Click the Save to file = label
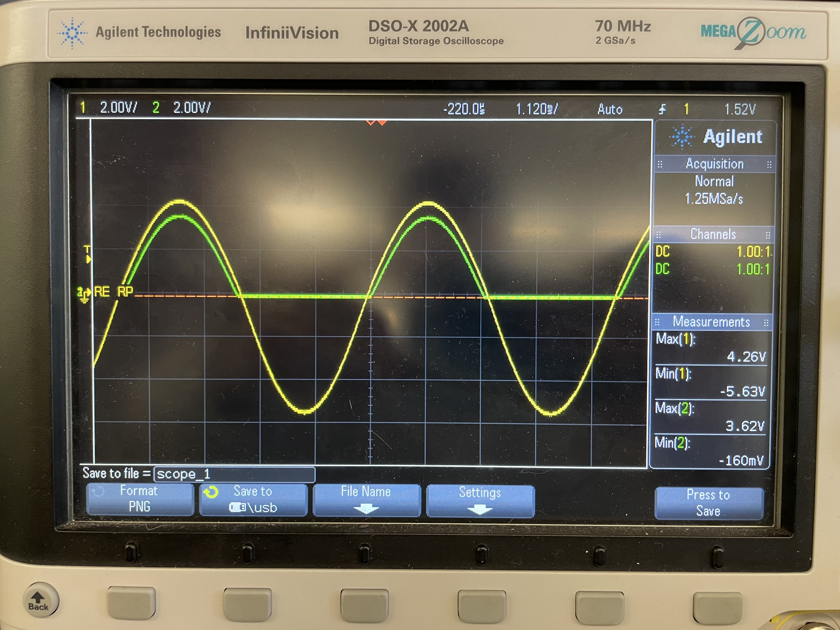 click(x=117, y=473)
